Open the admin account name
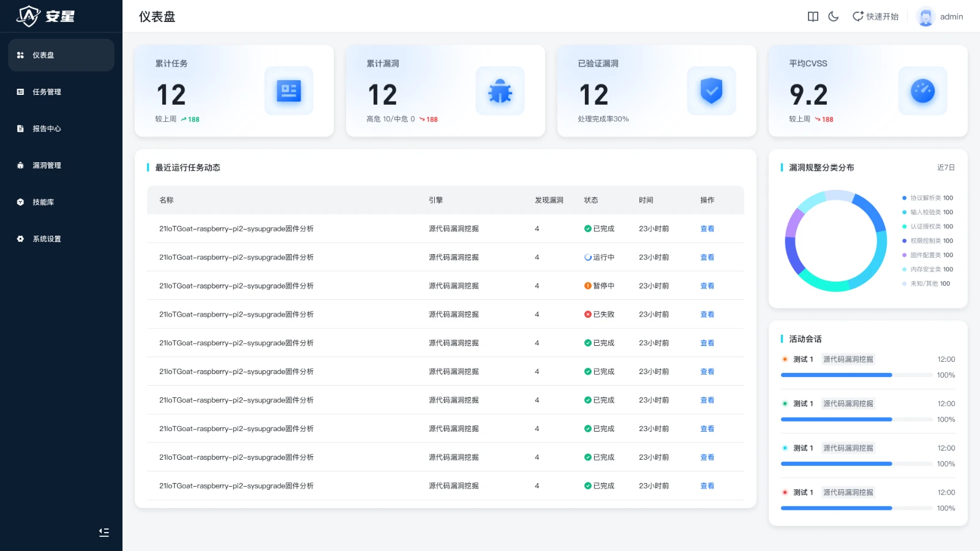This screenshot has width=980, height=551. [x=951, y=17]
